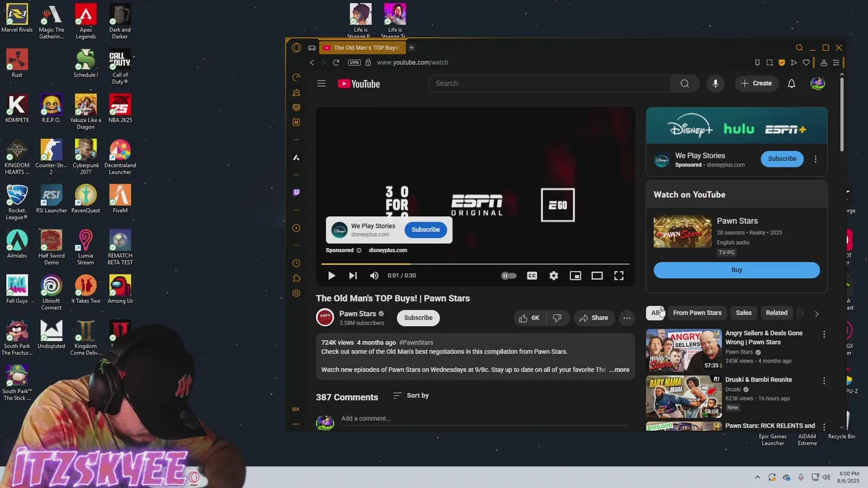Open the sidebar three-dot menu
The width and height of the screenshot is (868, 488).
(296, 424)
